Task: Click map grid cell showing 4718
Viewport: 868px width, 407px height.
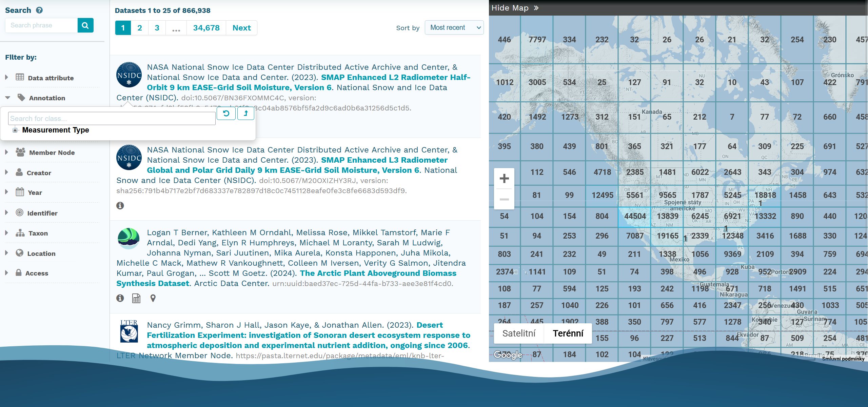Action: coord(602,172)
